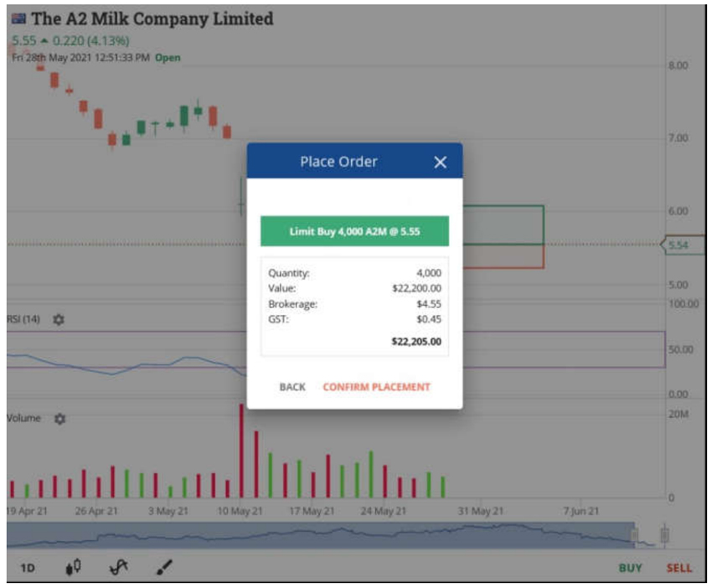The width and height of the screenshot is (712, 588).
Task: Click the shaded navigator overview range
Action: coord(321,535)
